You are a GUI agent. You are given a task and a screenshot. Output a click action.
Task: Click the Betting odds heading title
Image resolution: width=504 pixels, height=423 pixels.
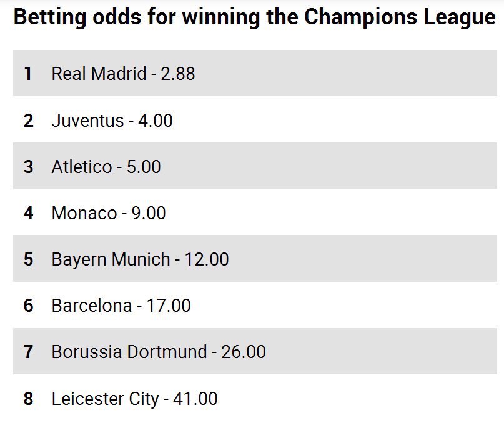[x=255, y=17]
